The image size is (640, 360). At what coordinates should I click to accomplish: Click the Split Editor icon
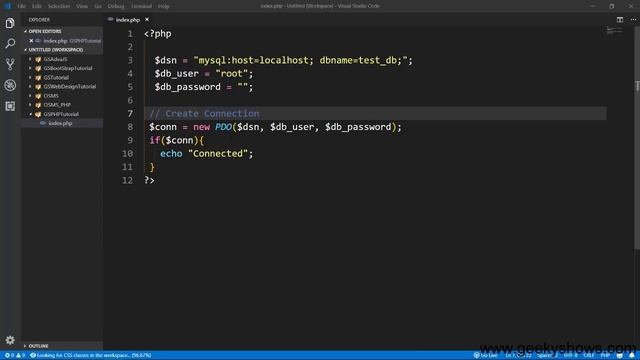coord(620,20)
